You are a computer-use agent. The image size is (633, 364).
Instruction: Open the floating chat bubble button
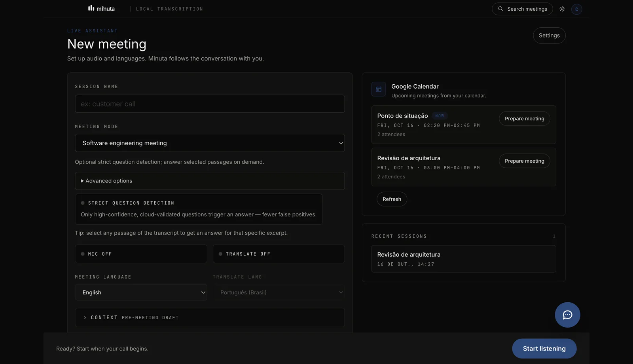click(x=567, y=315)
